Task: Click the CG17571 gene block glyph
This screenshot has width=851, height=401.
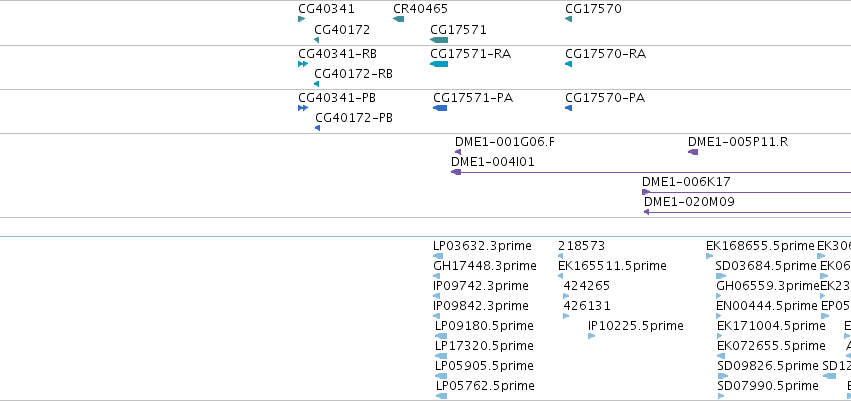Action: 439,40
